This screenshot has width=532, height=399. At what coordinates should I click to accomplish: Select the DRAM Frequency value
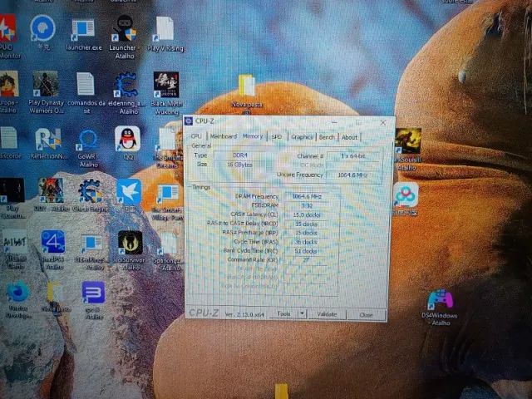[x=307, y=196]
